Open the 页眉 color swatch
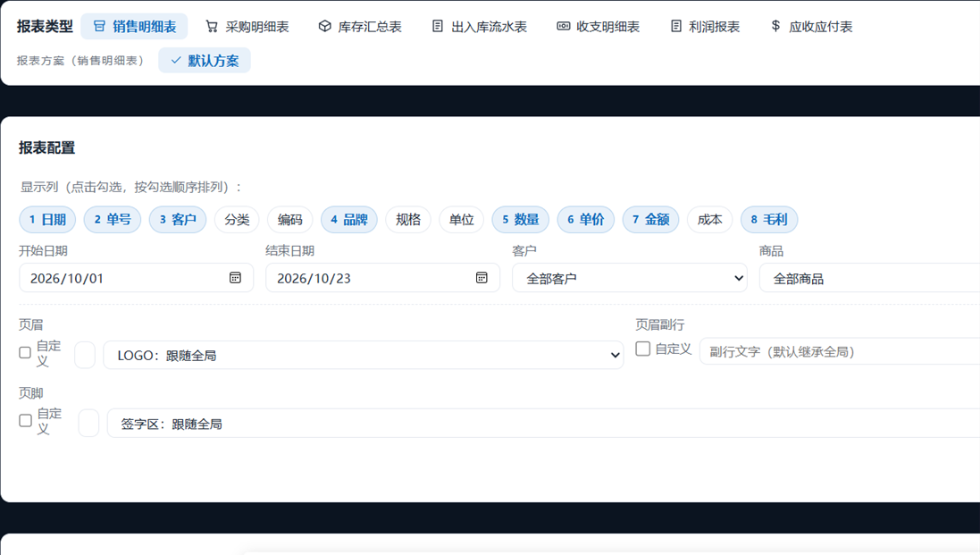This screenshot has width=980, height=555. pyautogui.click(x=85, y=355)
